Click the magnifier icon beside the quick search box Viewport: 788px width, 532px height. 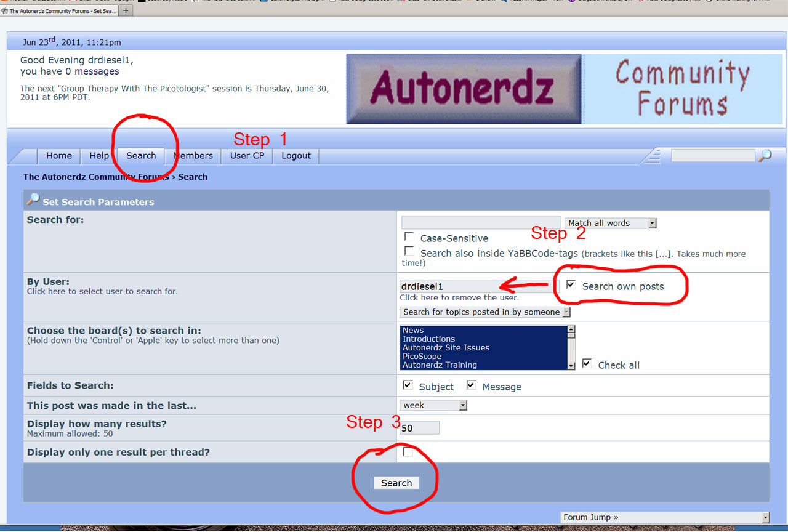pyautogui.click(x=765, y=156)
